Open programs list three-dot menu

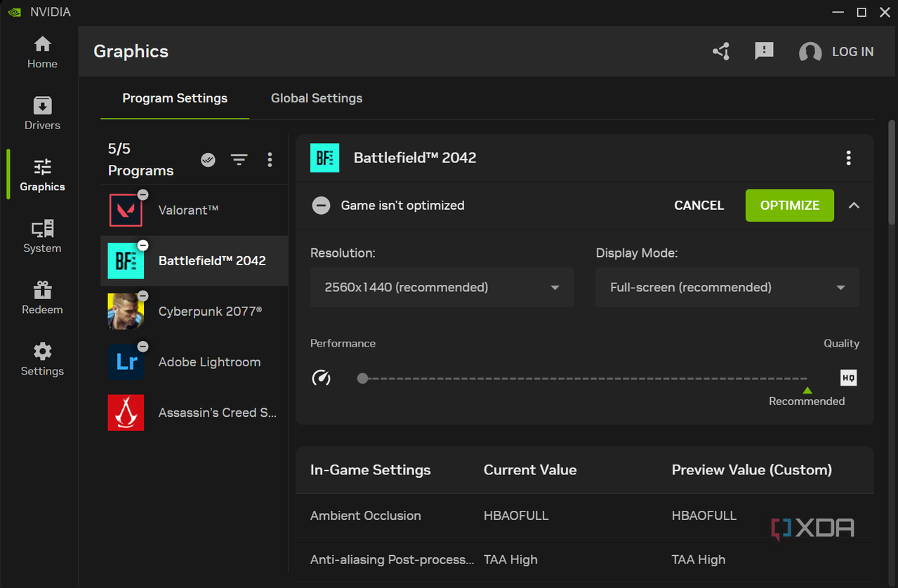(x=270, y=160)
